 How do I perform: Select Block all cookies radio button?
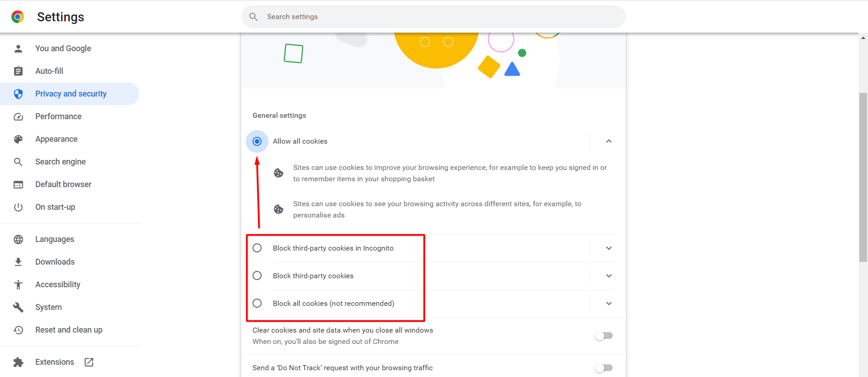257,303
